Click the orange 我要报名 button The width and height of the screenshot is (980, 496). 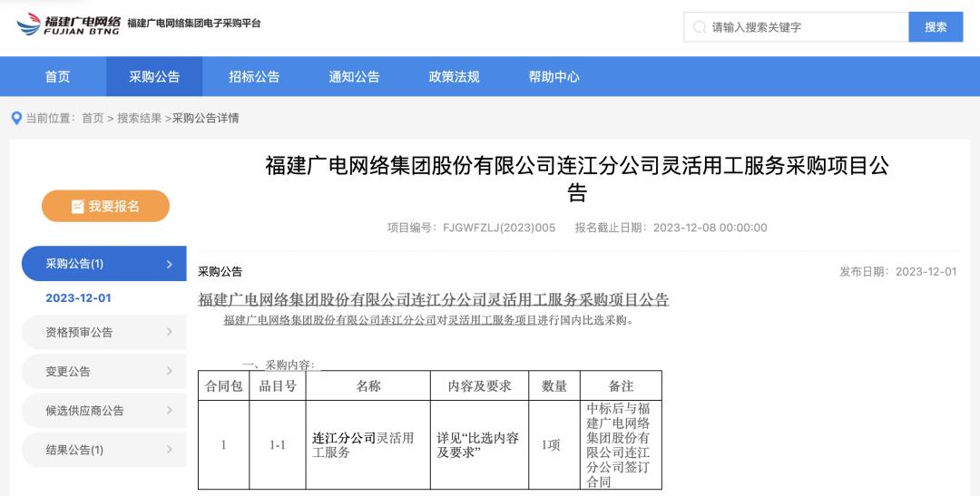[x=105, y=206]
